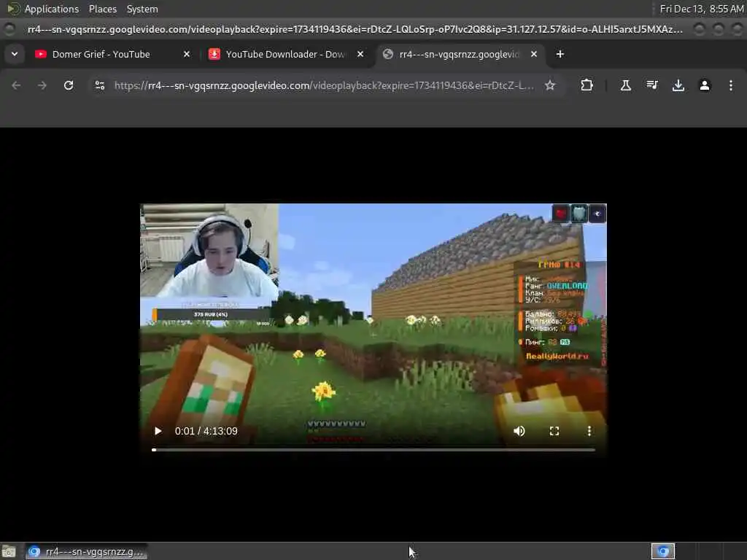The width and height of the screenshot is (747, 560).
Task: Open the Applications menu
Action: 52,9
